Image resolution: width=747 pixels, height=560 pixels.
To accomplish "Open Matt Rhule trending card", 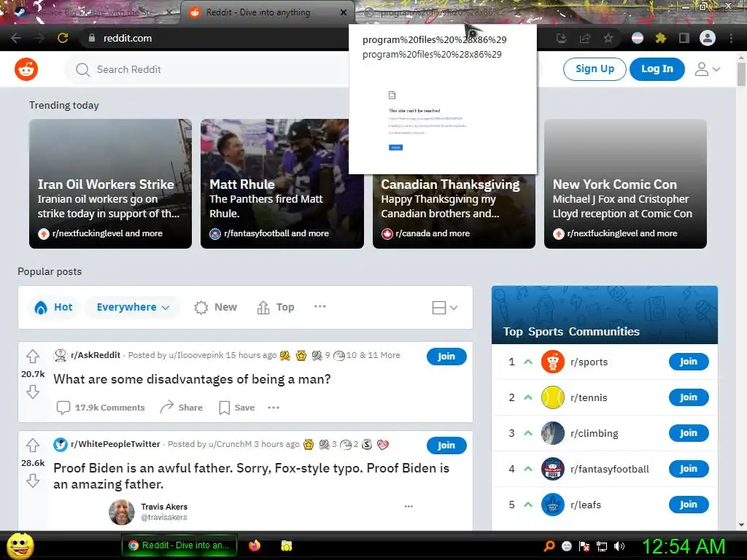I will point(282,184).
